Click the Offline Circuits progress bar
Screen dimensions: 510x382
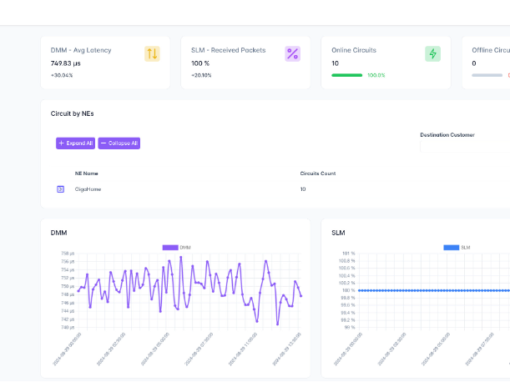[x=487, y=75]
